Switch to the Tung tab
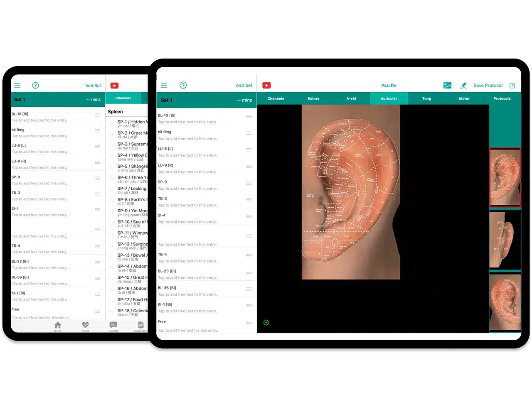 click(426, 98)
